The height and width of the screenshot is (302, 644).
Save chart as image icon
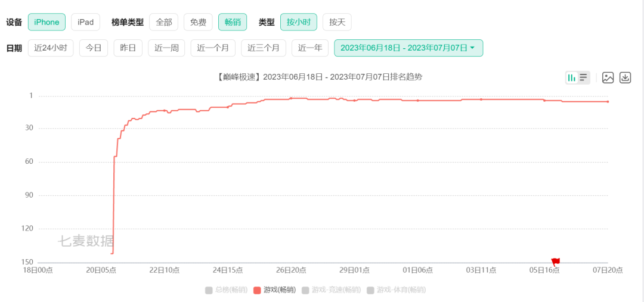[x=608, y=77]
